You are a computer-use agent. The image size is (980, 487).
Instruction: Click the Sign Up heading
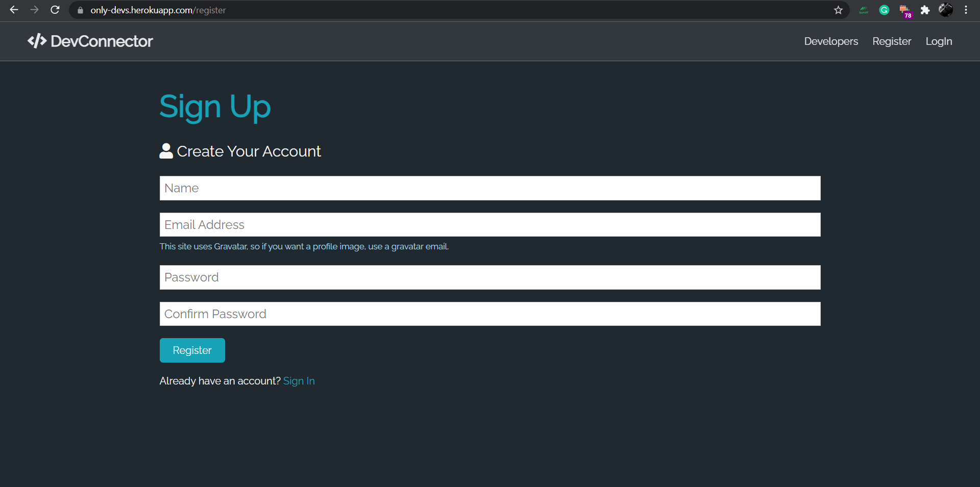click(215, 107)
